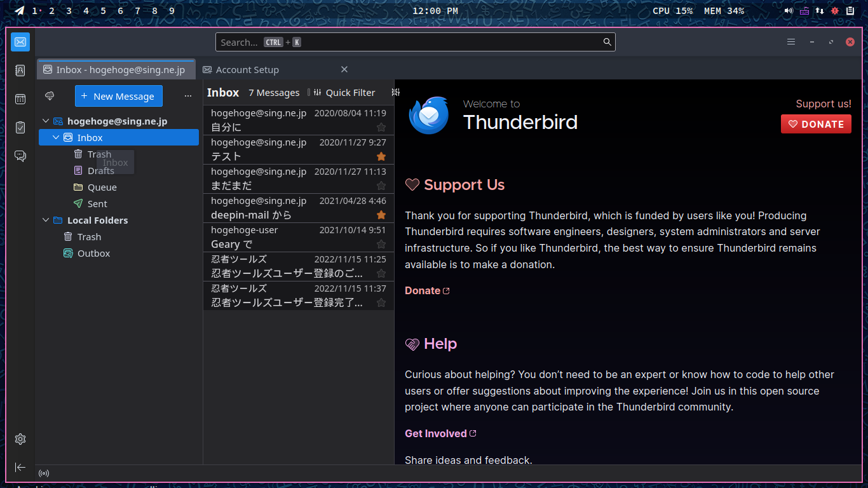Image resolution: width=868 pixels, height=488 pixels.
Task: Open the Address Book sidebar icon
Action: (x=20, y=71)
